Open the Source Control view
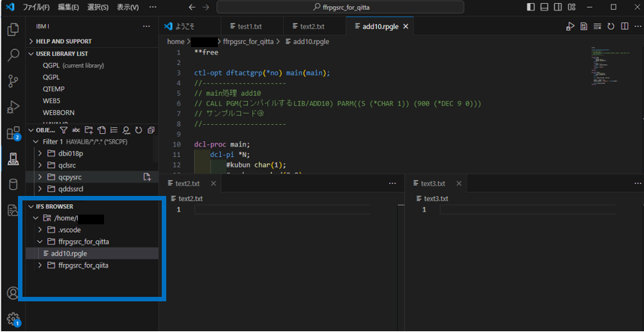 click(13, 82)
